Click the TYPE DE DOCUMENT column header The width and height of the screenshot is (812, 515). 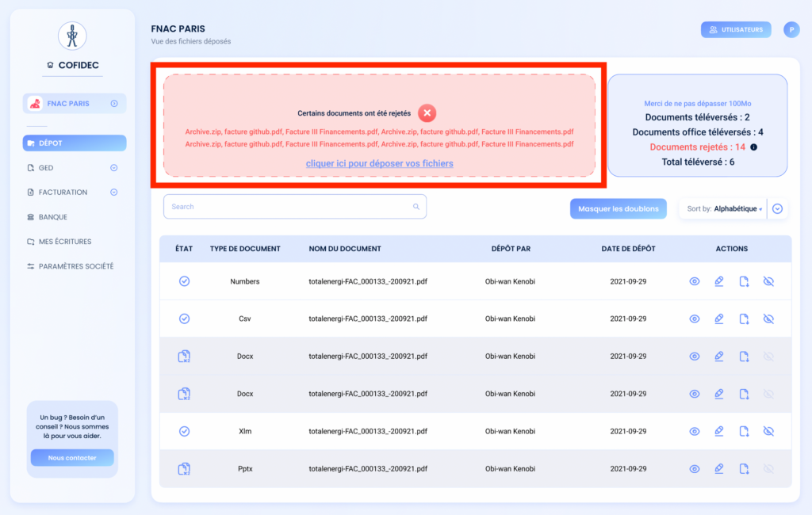coord(245,249)
